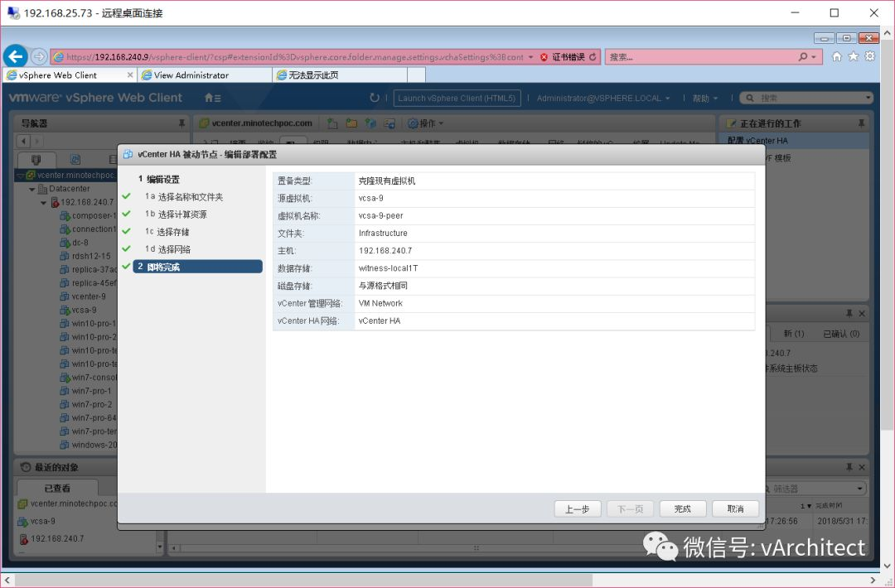Switch to View Administrator browser tab

point(205,75)
